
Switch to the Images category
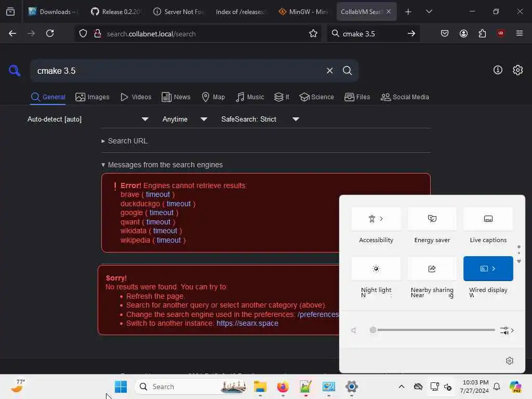(x=92, y=97)
